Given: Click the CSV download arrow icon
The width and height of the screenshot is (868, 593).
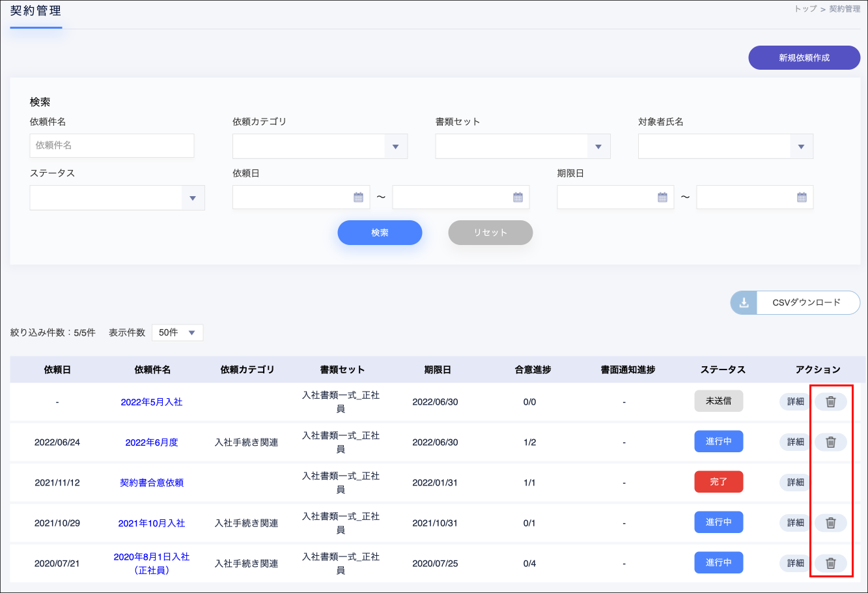Looking at the screenshot, I should coord(744,303).
